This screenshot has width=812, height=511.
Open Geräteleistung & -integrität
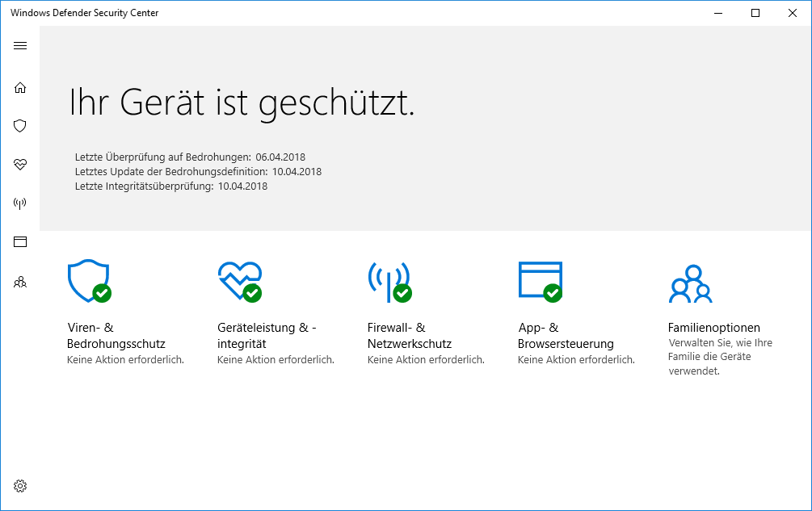[267, 336]
